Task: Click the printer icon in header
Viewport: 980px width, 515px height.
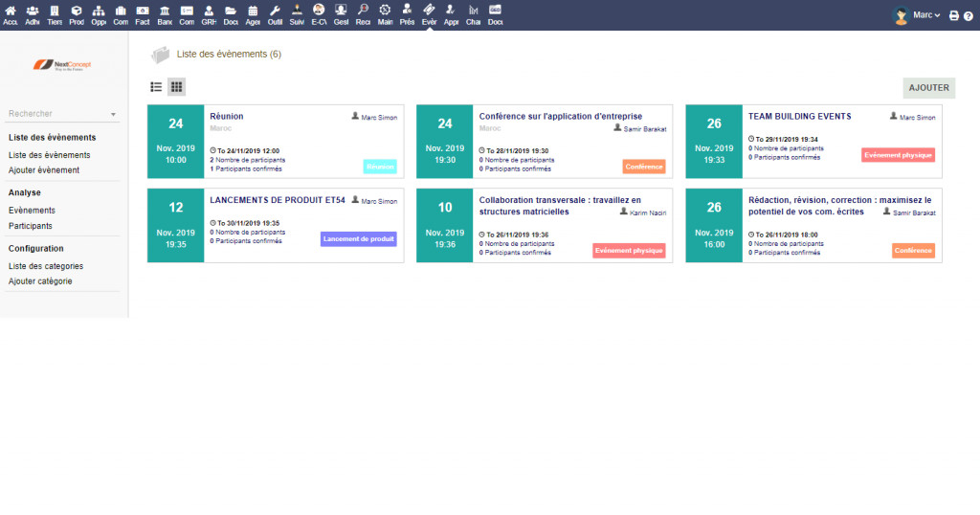Action: pyautogui.click(x=954, y=15)
